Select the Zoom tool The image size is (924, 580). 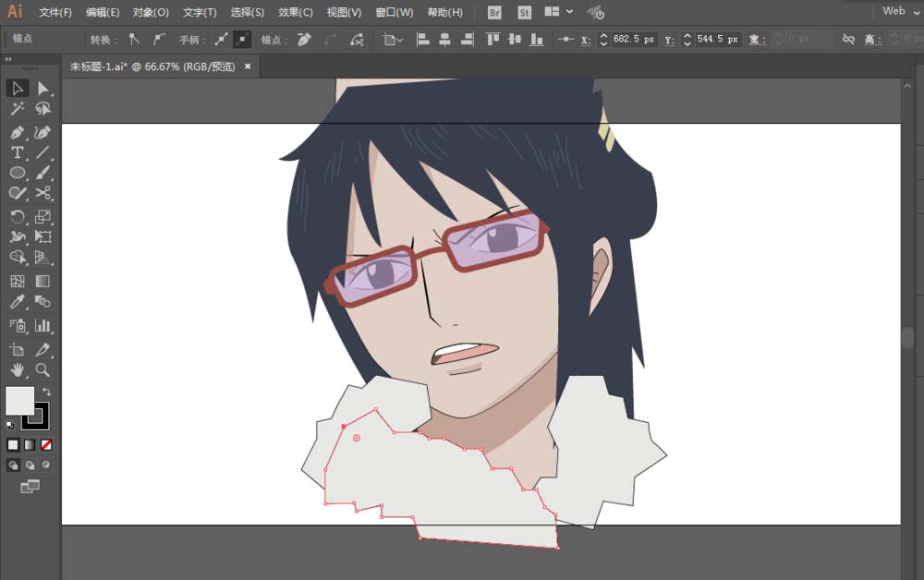point(43,369)
